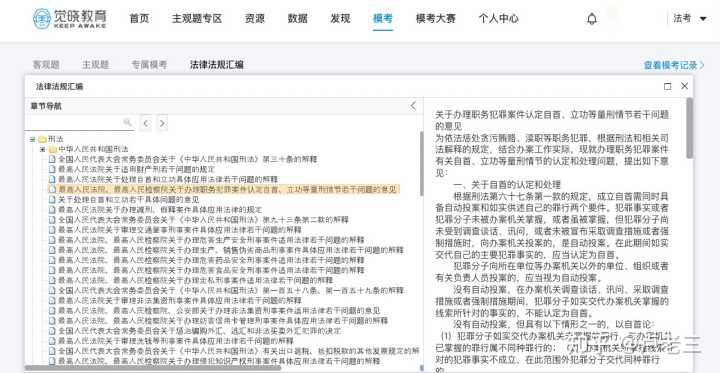720x373 pixels.
Task: Switch to the 主观题 tab
Action: [x=96, y=65]
